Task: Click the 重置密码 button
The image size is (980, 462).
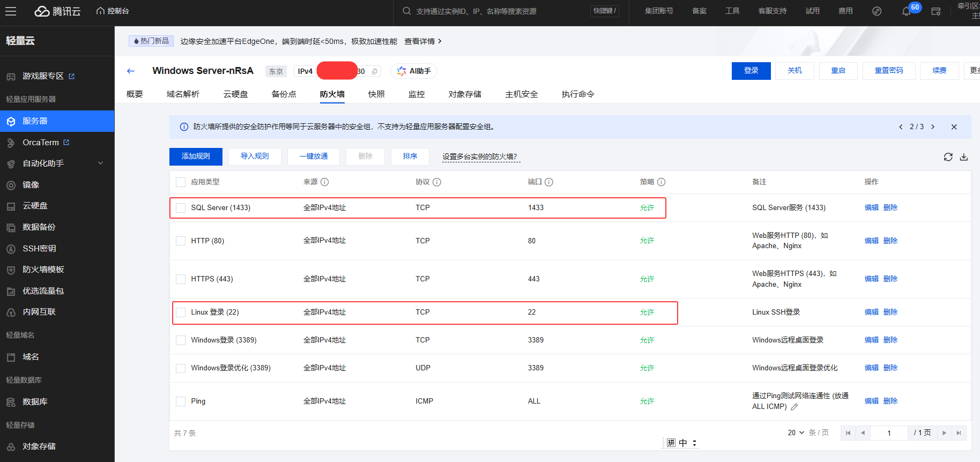Action: [x=889, y=71]
